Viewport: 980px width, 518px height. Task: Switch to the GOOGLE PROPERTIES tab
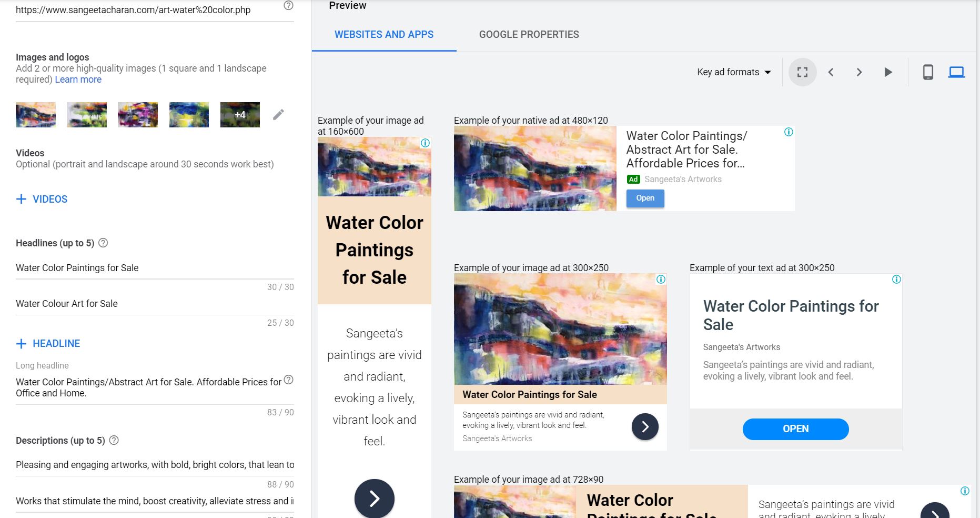(529, 34)
